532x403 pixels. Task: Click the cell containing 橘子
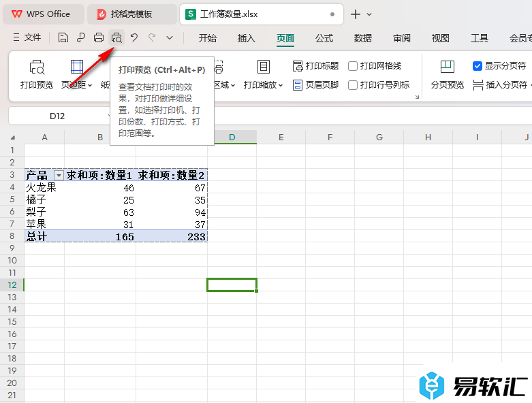point(44,199)
